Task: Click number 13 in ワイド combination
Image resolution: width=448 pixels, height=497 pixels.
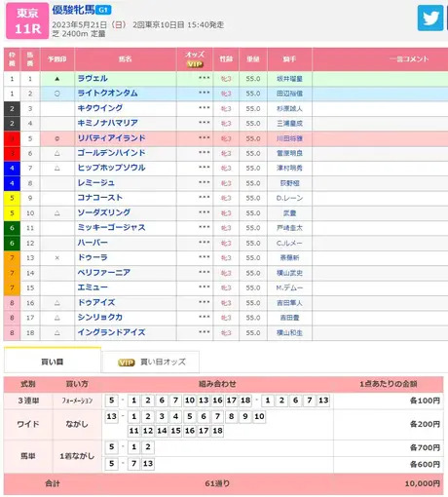Action: coord(112,416)
